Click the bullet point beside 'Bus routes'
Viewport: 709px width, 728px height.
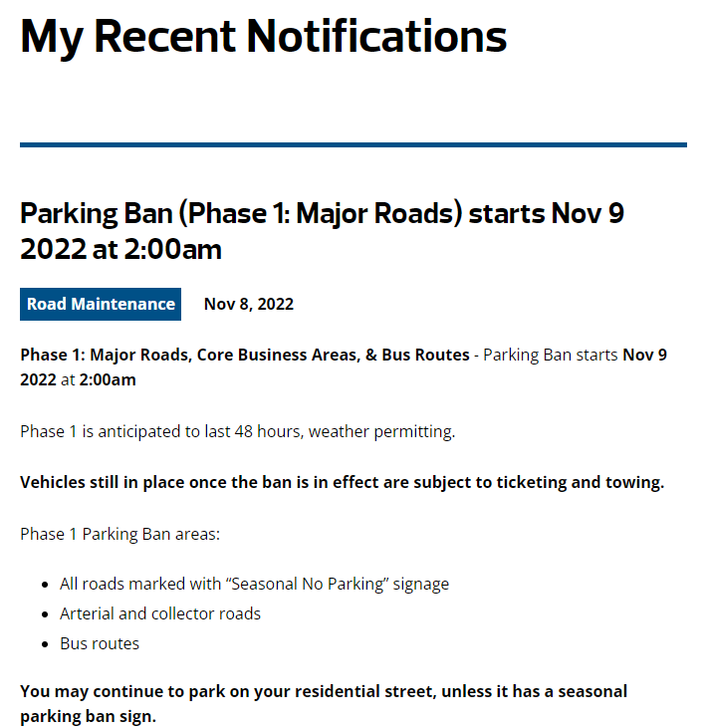point(46,644)
